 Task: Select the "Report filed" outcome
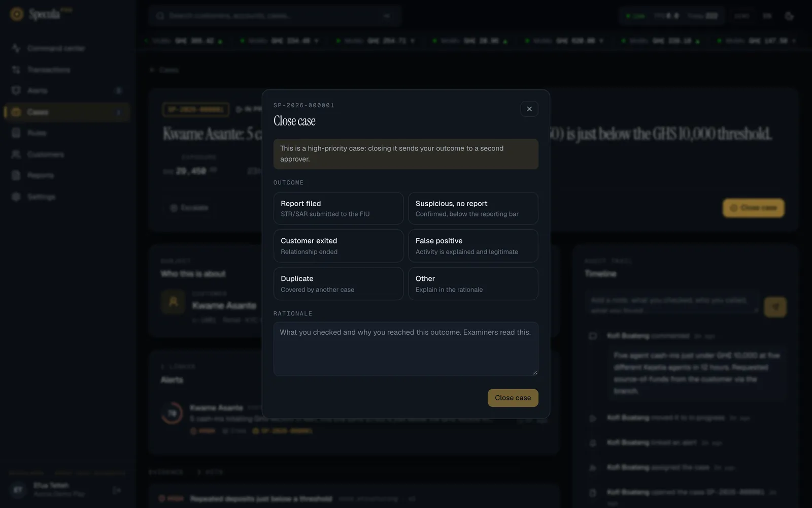(339, 208)
